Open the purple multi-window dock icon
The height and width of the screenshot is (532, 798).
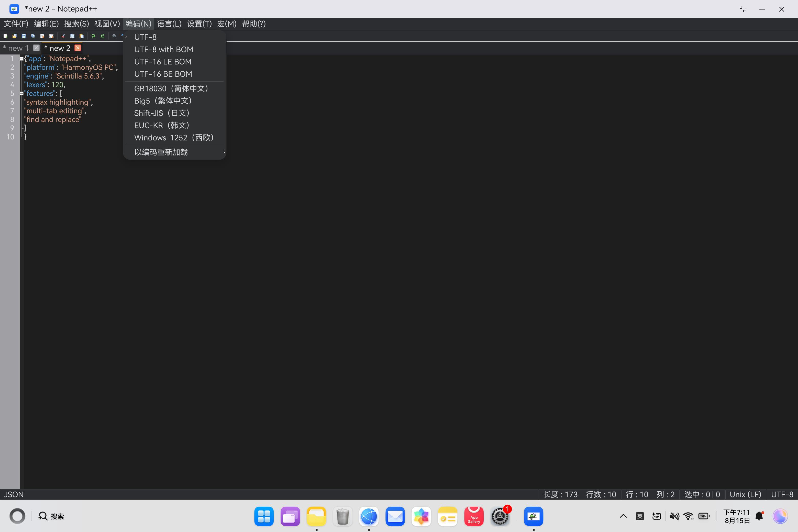[291, 516]
